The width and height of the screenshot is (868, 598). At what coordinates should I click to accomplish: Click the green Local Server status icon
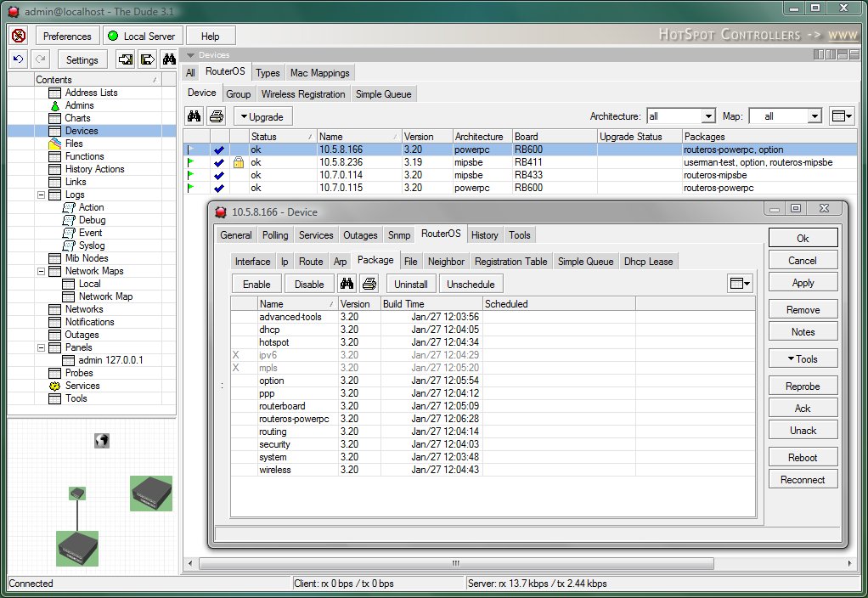pos(113,36)
